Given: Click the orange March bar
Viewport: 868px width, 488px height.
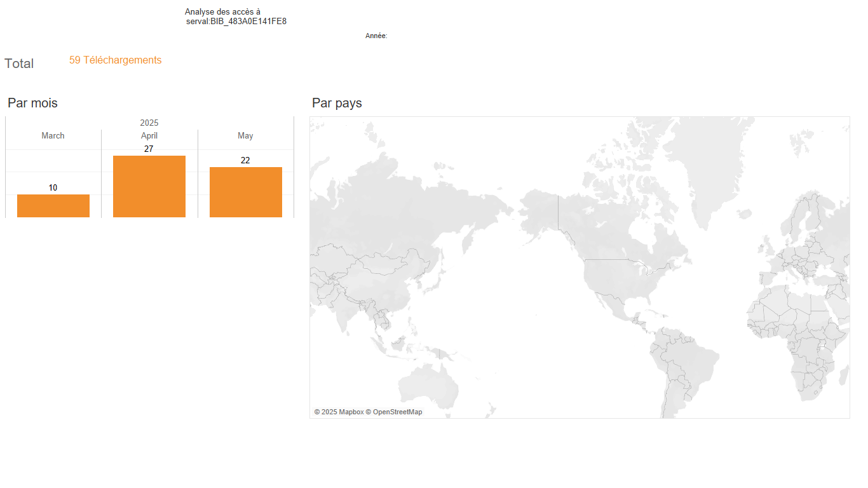Looking at the screenshot, I should tap(53, 206).
